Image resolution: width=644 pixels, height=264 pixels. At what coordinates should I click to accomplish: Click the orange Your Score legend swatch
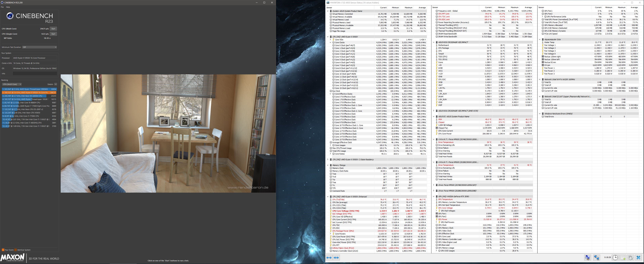click(3, 250)
